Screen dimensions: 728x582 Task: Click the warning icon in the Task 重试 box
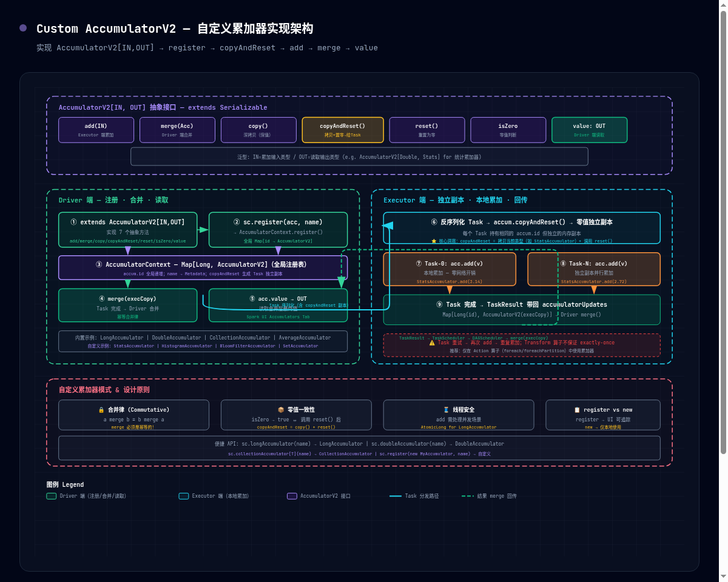[432, 343]
